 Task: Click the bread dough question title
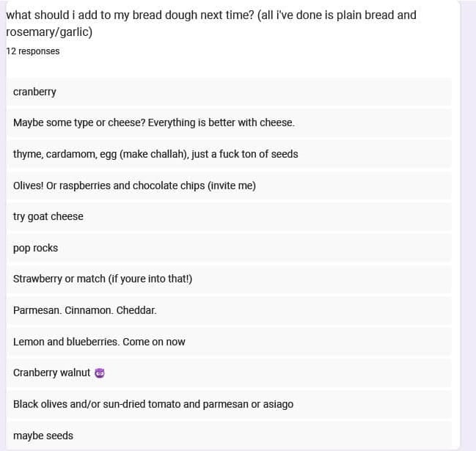(210, 15)
